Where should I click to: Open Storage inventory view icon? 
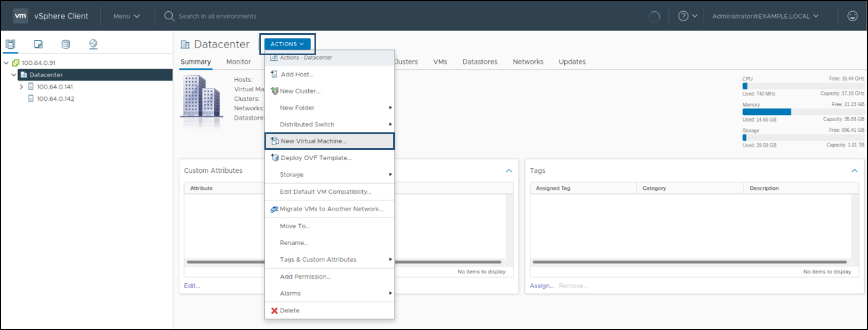tap(66, 44)
